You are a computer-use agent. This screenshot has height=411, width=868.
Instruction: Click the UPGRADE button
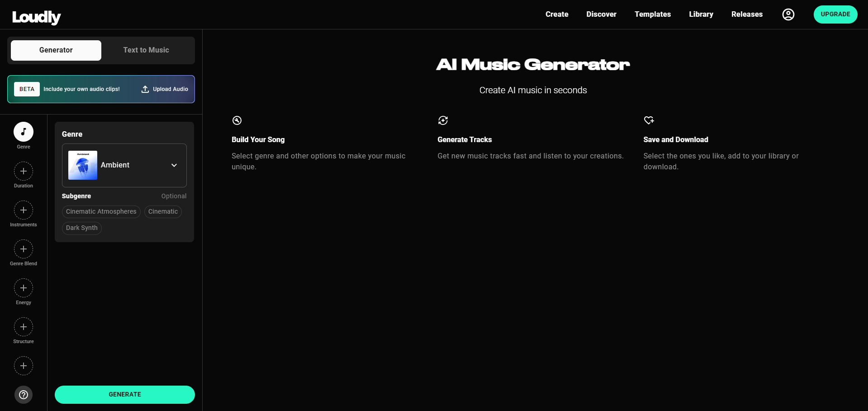(835, 14)
